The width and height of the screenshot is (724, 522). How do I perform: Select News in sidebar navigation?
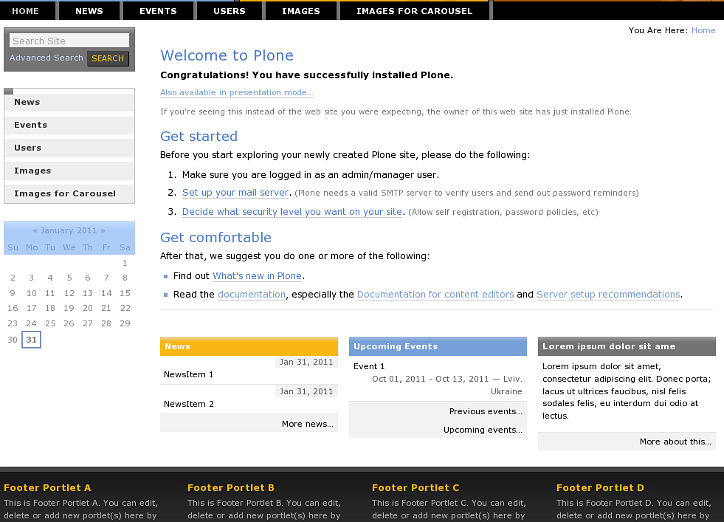tap(69, 102)
